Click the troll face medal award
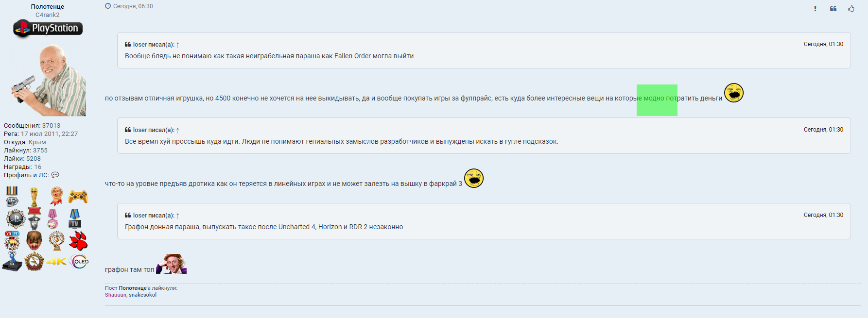This screenshot has height=318, width=868. tap(12, 197)
